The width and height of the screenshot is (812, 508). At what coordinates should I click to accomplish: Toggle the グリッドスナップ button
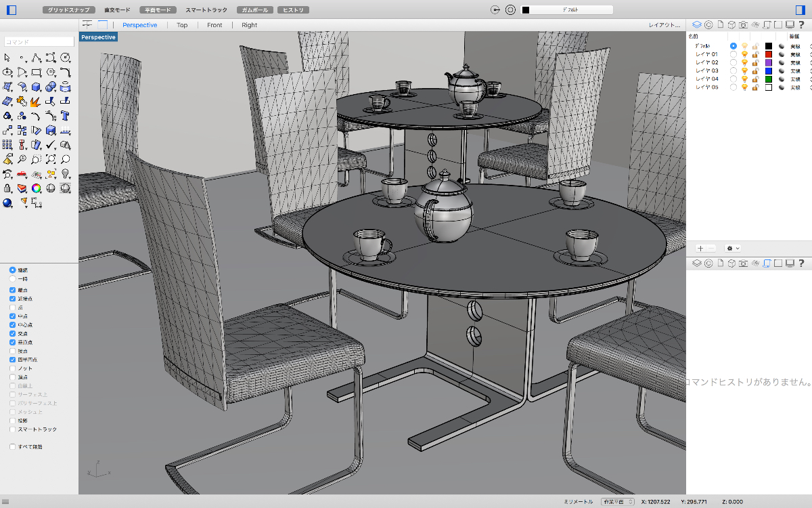pos(68,10)
